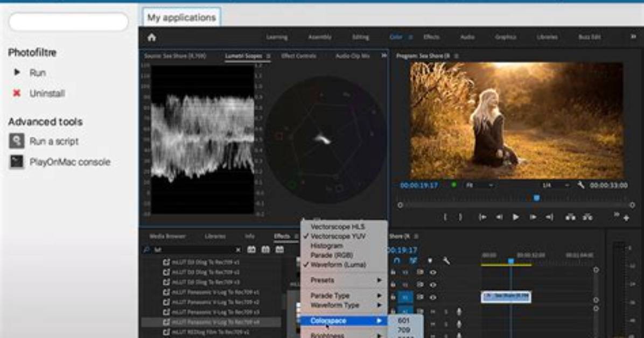Click the PlayOnMac console icon
The height and width of the screenshot is (338, 644).
click(17, 161)
